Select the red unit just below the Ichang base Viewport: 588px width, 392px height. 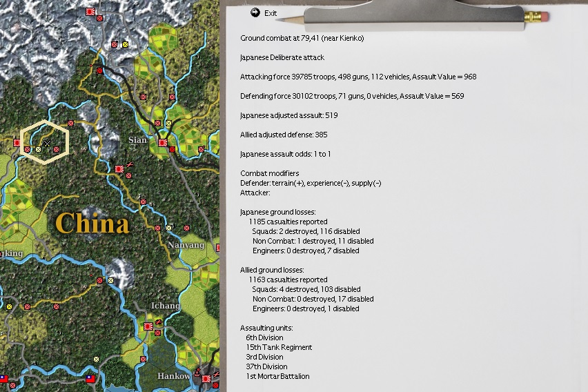click(157, 333)
